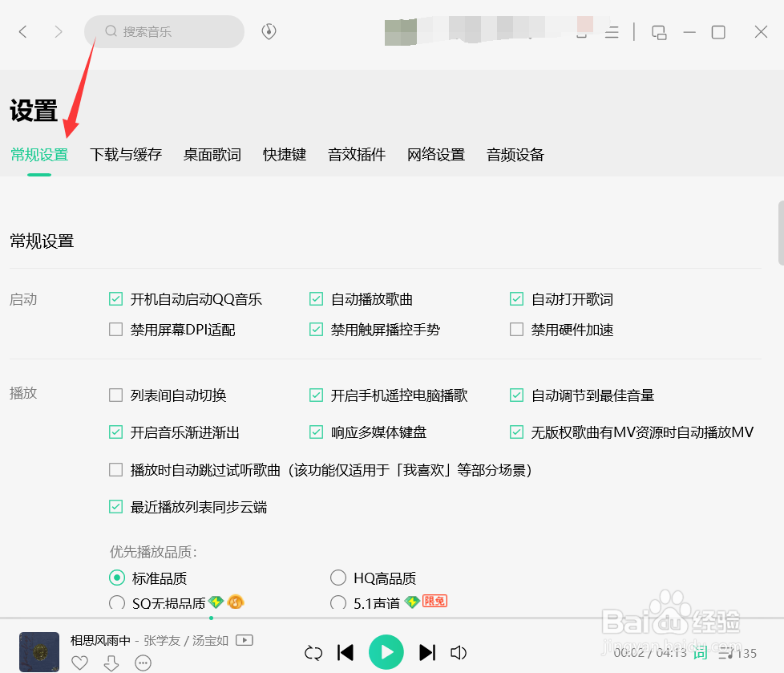Select 标准品质 radio button
Screen dimensions: 784x673
pyautogui.click(x=117, y=578)
